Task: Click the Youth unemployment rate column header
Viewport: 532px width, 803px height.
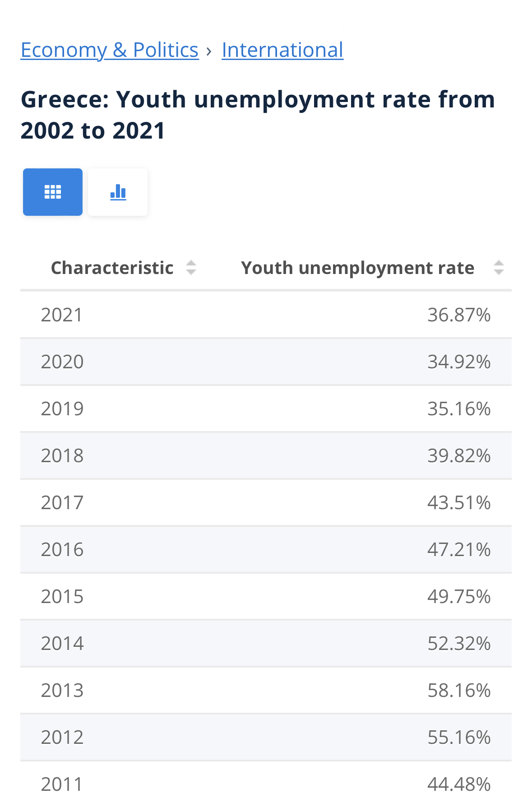Action: pos(358,268)
